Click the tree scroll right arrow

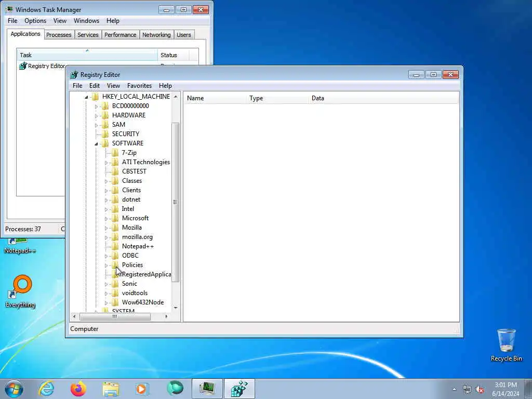(166, 316)
